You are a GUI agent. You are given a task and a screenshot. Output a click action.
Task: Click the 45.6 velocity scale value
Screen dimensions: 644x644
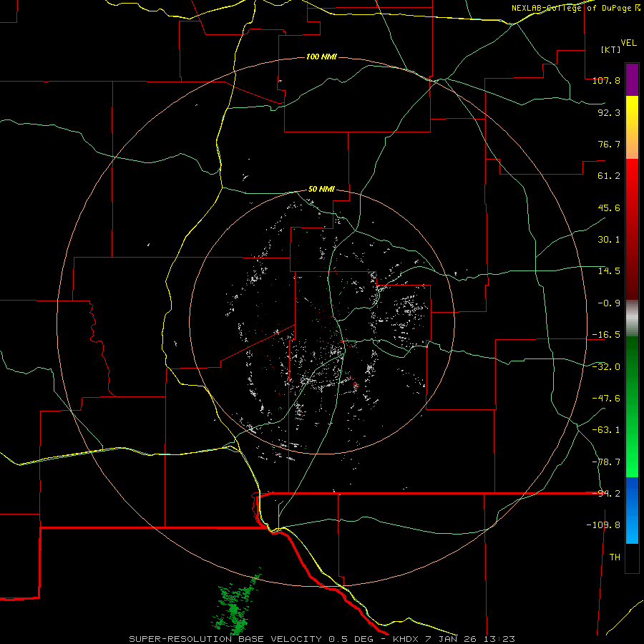point(609,208)
